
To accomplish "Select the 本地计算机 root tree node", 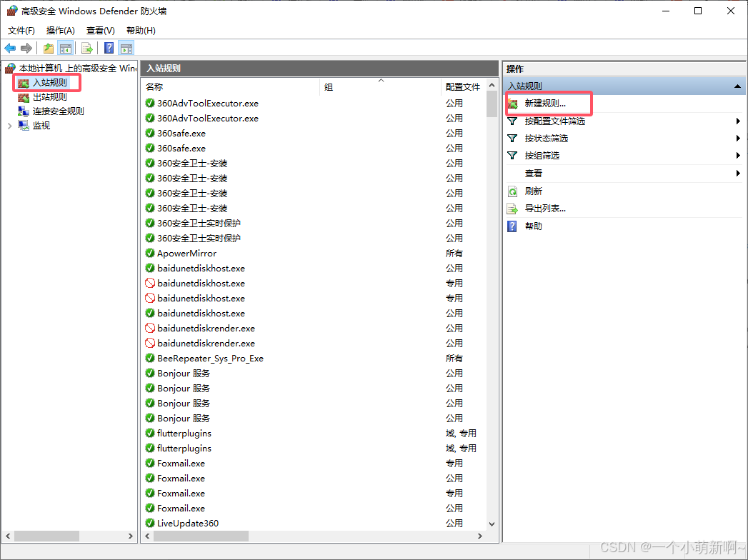I will pyautogui.click(x=78, y=69).
